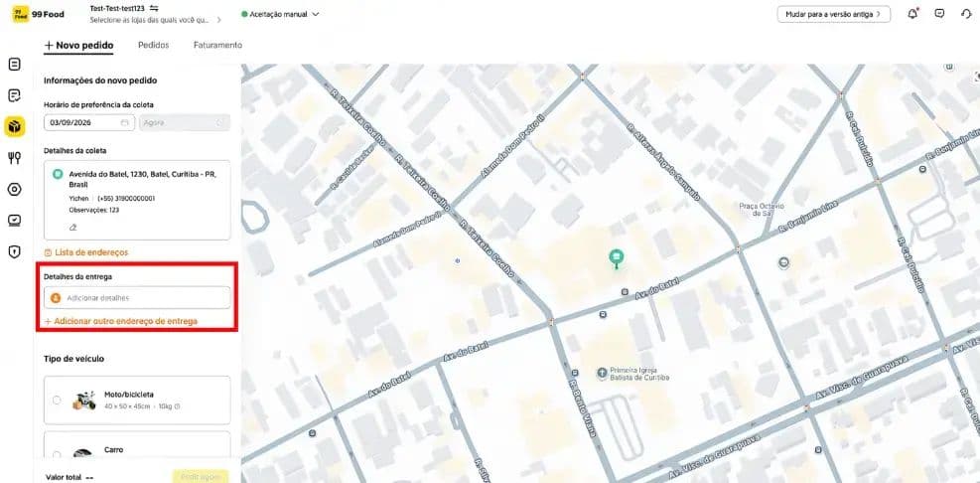The width and height of the screenshot is (980, 483).
Task: Click the 40 × 50 × 45cm dimensions text
Action: (x=127, y=406)
